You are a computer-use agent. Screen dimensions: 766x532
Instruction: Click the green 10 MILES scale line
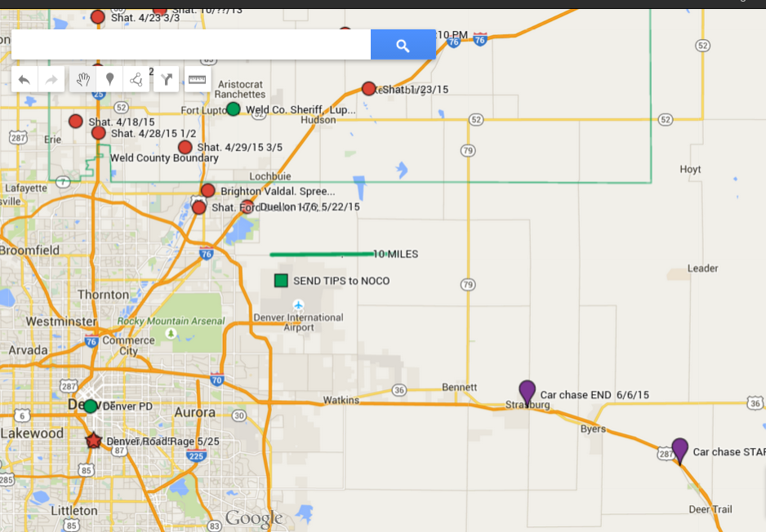tap(320, 254)
